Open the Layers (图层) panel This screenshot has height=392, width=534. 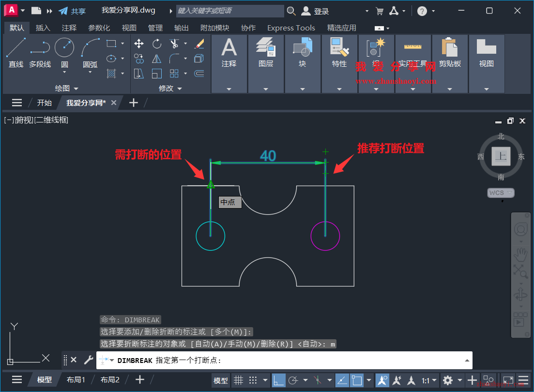pyautogui.click(x=266, y=64)
